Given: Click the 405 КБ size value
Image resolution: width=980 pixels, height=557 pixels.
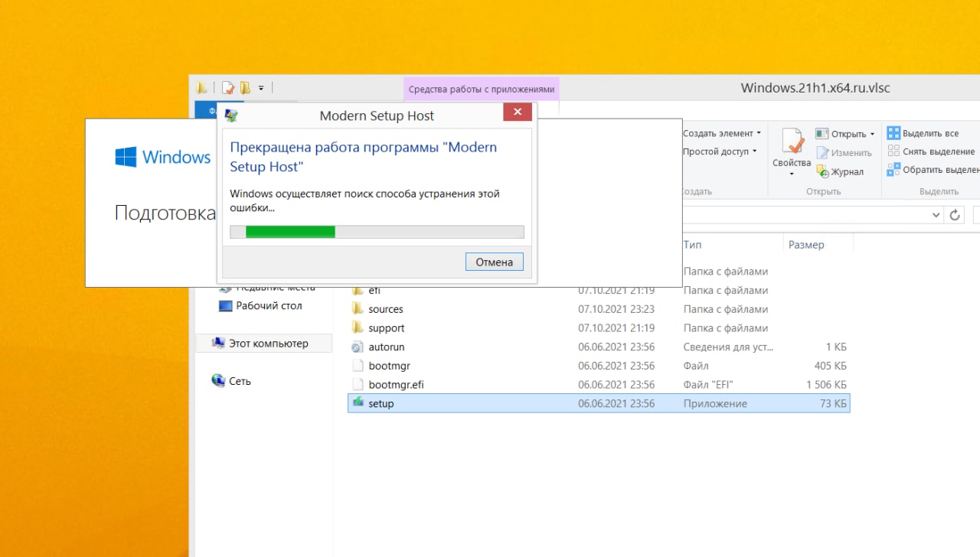Looking at the screenshot, I should pyautogui.click(x=830, y=366).
